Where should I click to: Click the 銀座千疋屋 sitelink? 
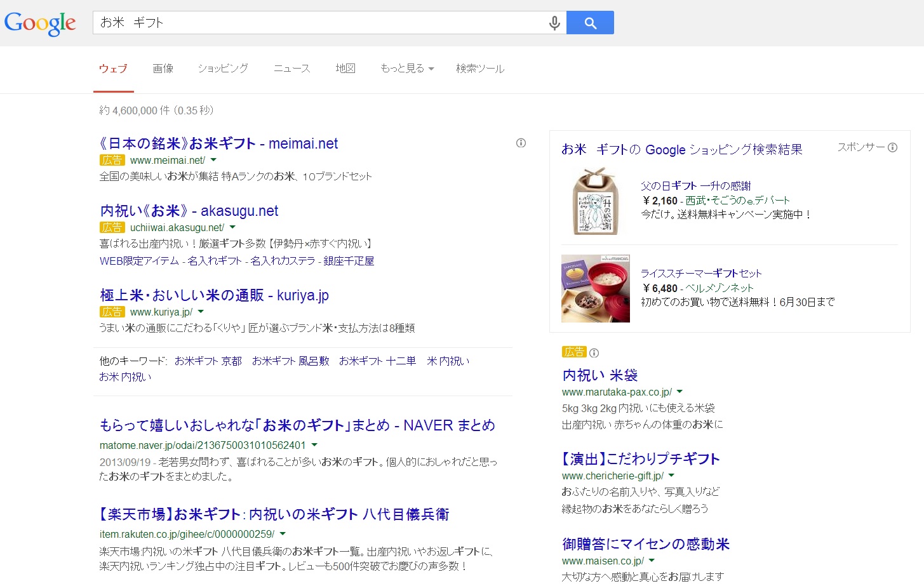point(349,261)
